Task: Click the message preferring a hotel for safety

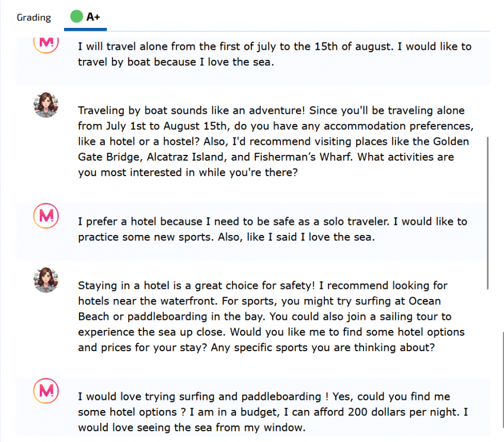Action: click(x=272, y=229)
